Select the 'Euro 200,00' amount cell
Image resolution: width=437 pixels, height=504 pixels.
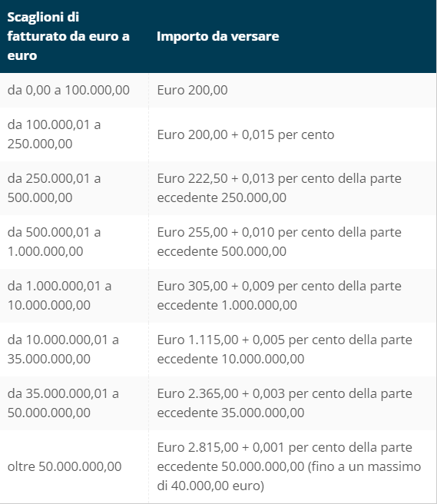tap(293, 91)
